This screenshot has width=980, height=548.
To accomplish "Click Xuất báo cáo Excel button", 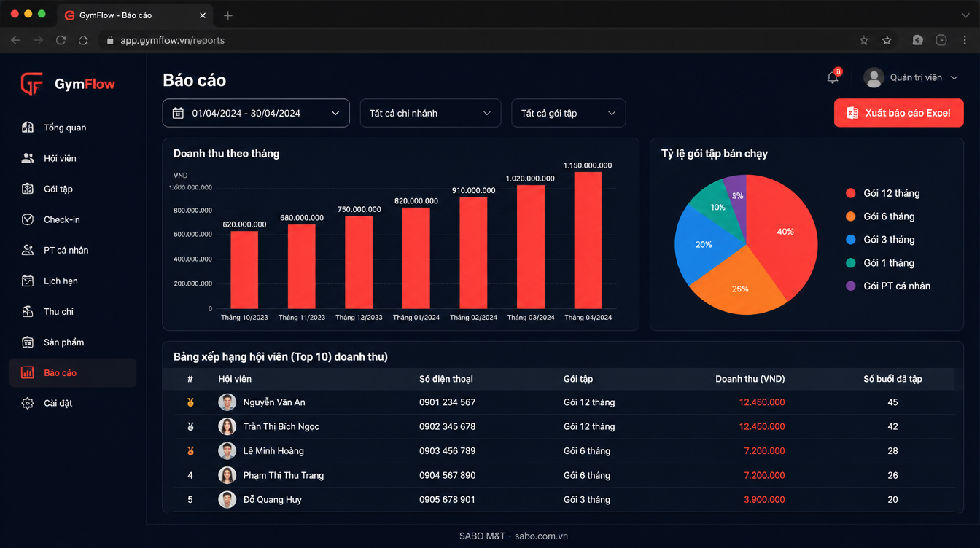I will coord(898,113).
